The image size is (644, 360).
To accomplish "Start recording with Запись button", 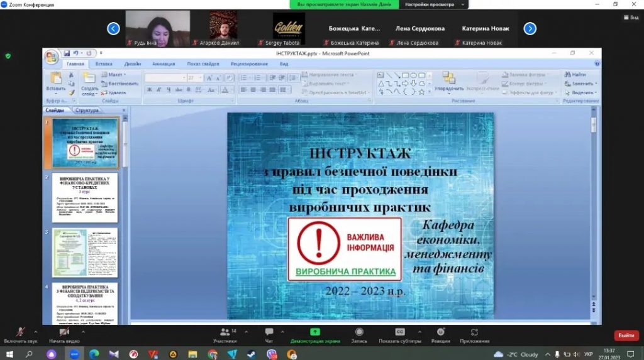I will click(x=359, y=332).
